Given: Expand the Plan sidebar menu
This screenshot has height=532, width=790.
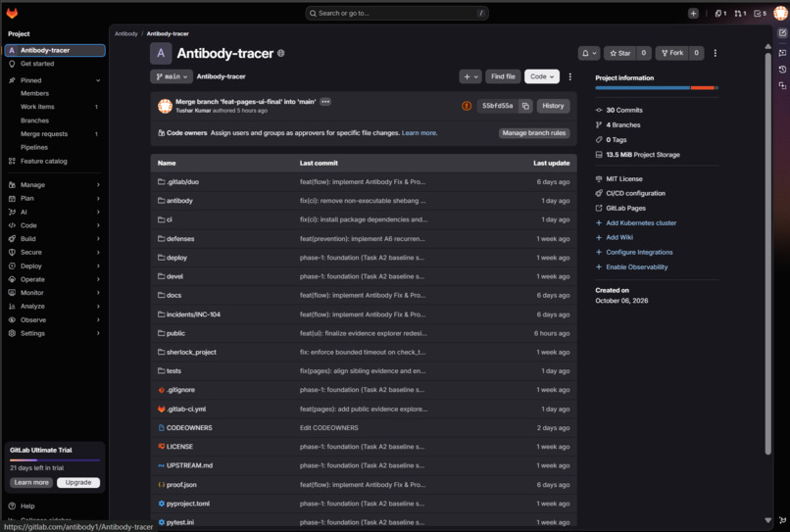Looking at the screenshot, I should 55,199.
